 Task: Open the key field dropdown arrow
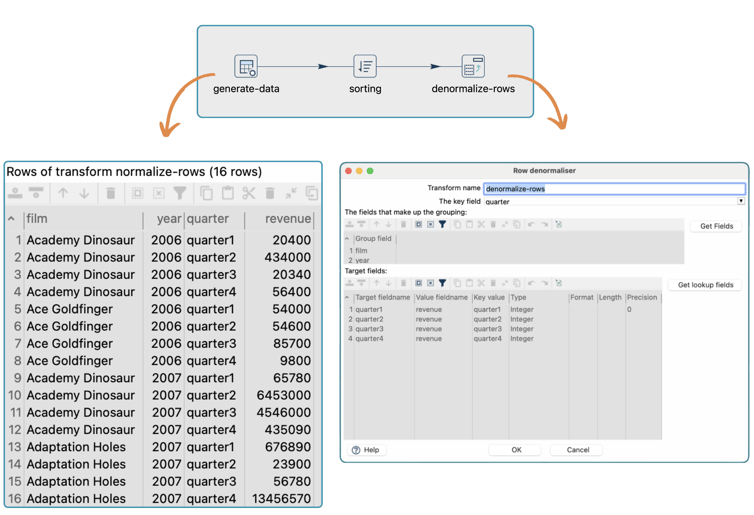coord(741,201)
